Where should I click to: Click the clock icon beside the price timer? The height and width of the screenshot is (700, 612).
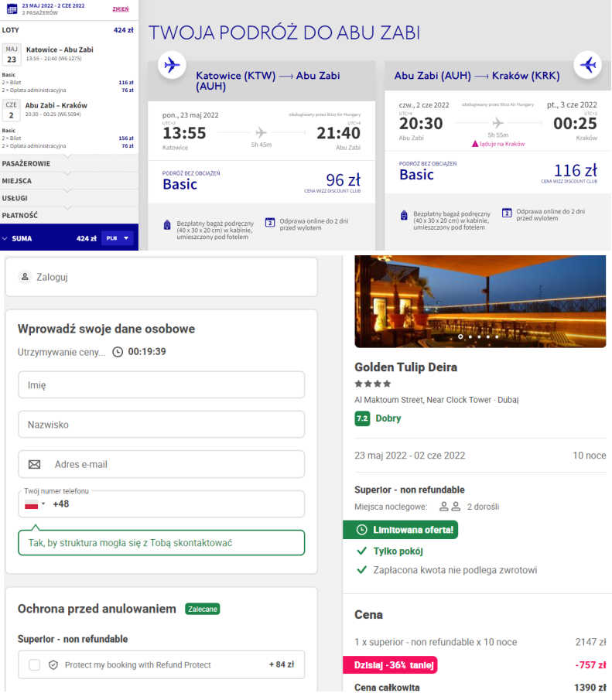(118, 352)
